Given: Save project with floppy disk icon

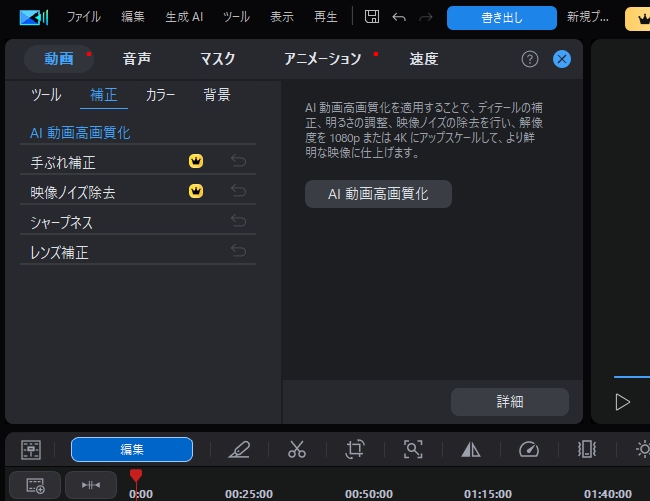Looking at the screenshot, I should [372, 17].
